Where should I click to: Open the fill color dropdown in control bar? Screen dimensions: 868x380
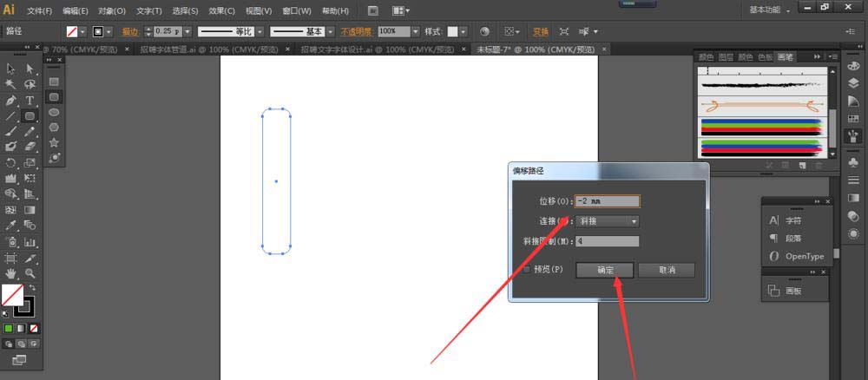[x=83, y=31]
